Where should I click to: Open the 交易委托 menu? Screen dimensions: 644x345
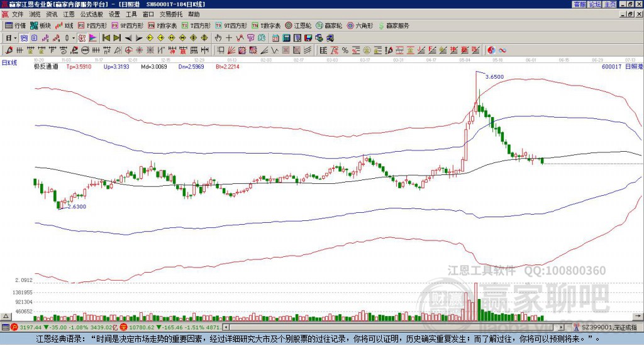coord(171,14)
